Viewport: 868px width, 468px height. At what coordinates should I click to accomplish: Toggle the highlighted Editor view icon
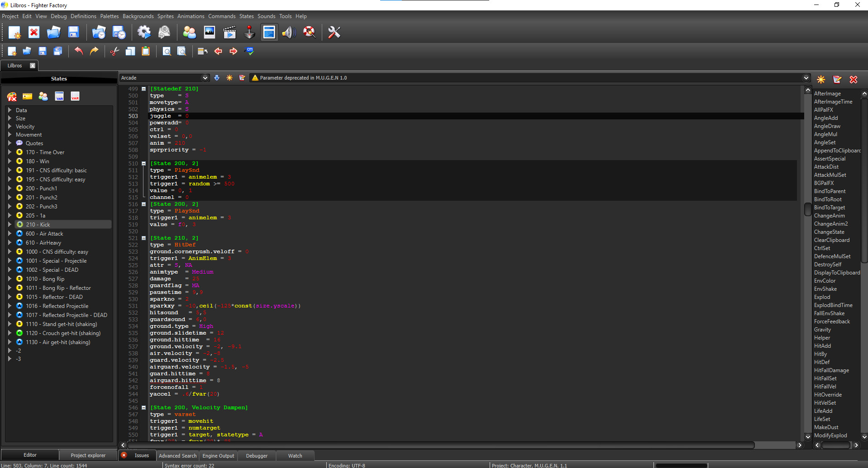pyautogui.click(x=269, y=32)
